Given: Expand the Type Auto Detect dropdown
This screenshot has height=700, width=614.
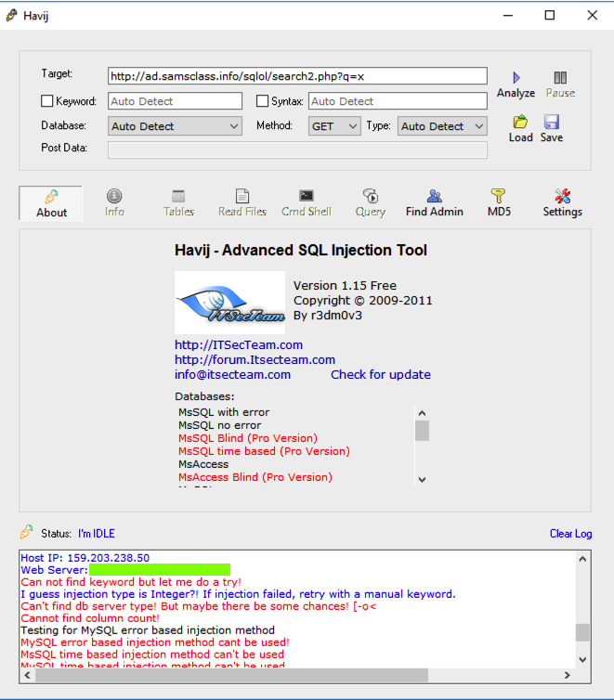Looking at the screenshot, I should 442,126.
